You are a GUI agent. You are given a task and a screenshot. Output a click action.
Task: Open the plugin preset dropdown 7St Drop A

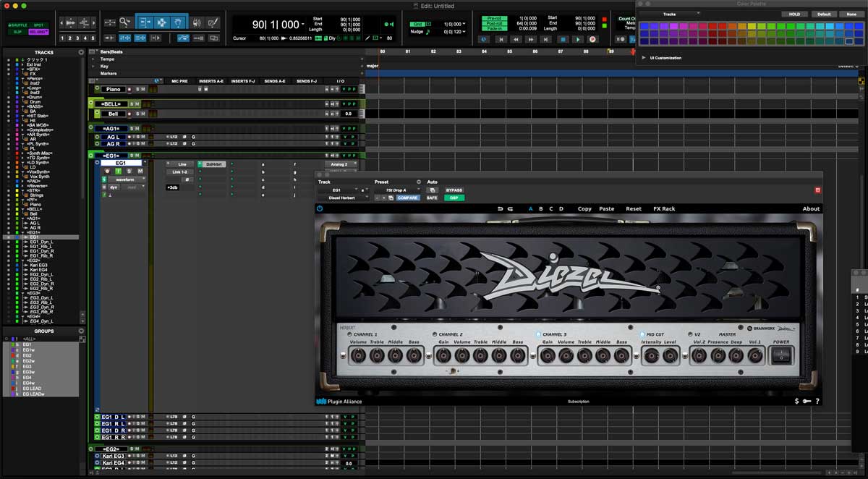point(397,190)
